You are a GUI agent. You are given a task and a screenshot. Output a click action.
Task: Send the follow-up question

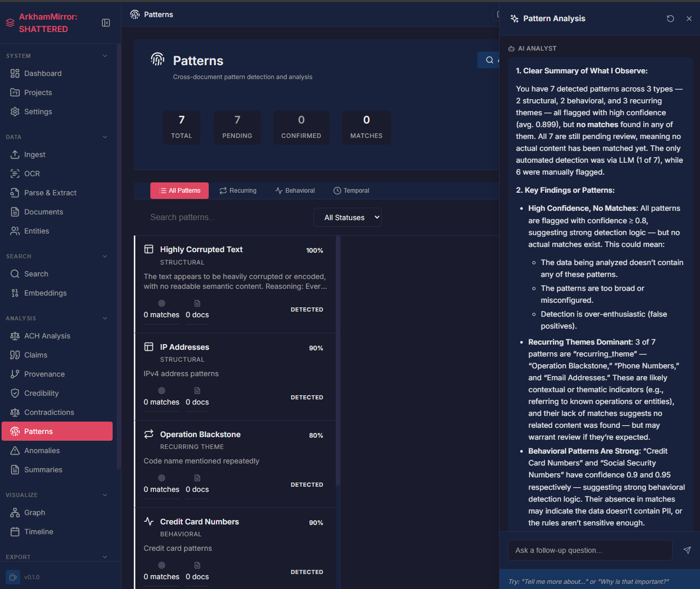pyautogui.click(x=687, y=550)
